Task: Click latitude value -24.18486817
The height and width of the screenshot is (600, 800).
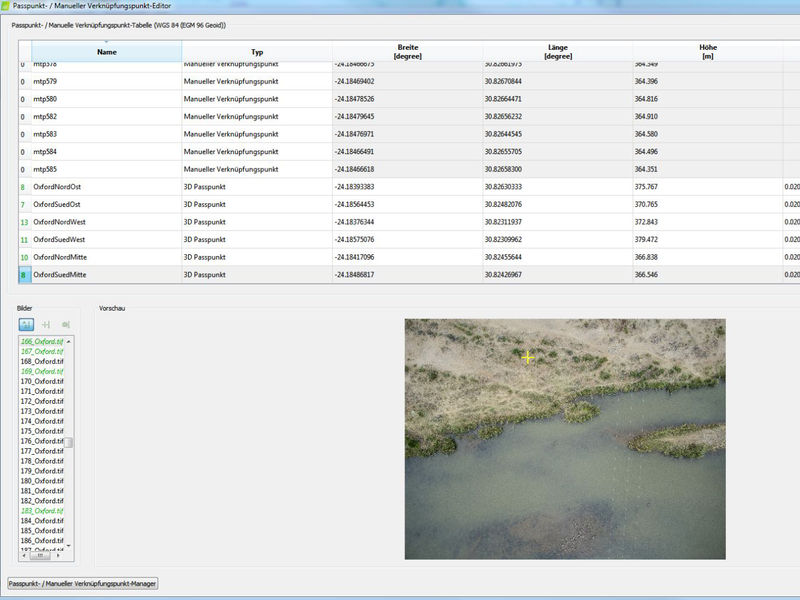Action: pyautogui.click(x=355, y=274)
